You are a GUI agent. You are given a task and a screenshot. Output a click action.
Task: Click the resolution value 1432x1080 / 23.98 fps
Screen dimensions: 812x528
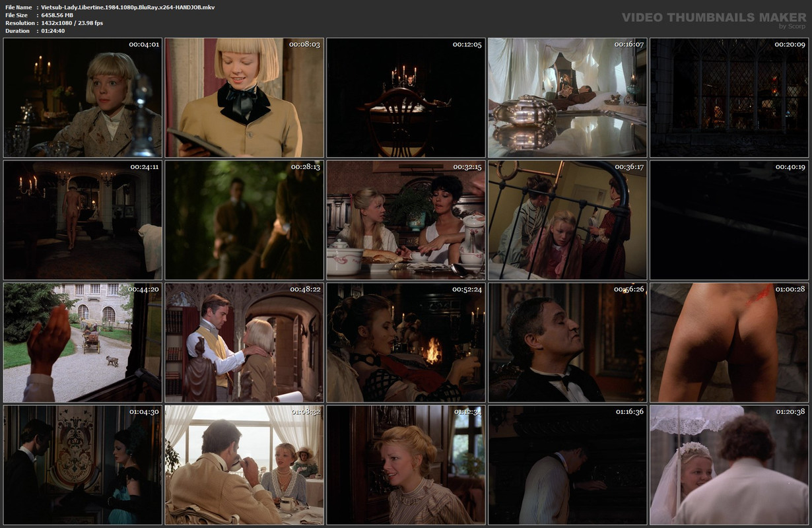[72, 22]
